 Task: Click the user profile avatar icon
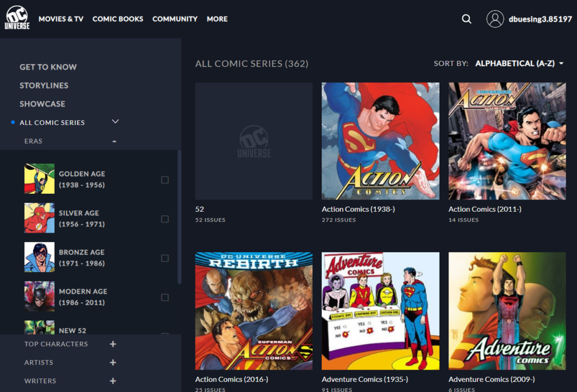[x=495, y=19]
